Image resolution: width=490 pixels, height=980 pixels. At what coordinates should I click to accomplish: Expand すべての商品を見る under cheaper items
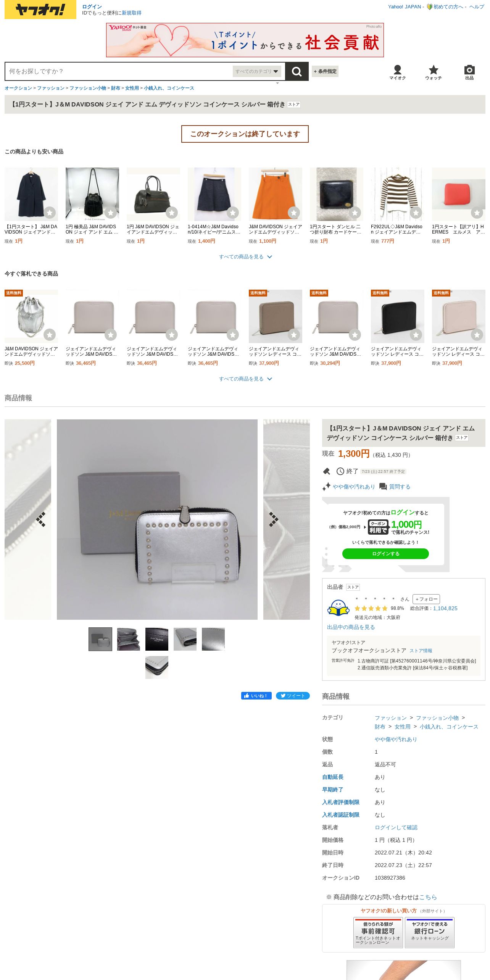(x=245, y=257)
